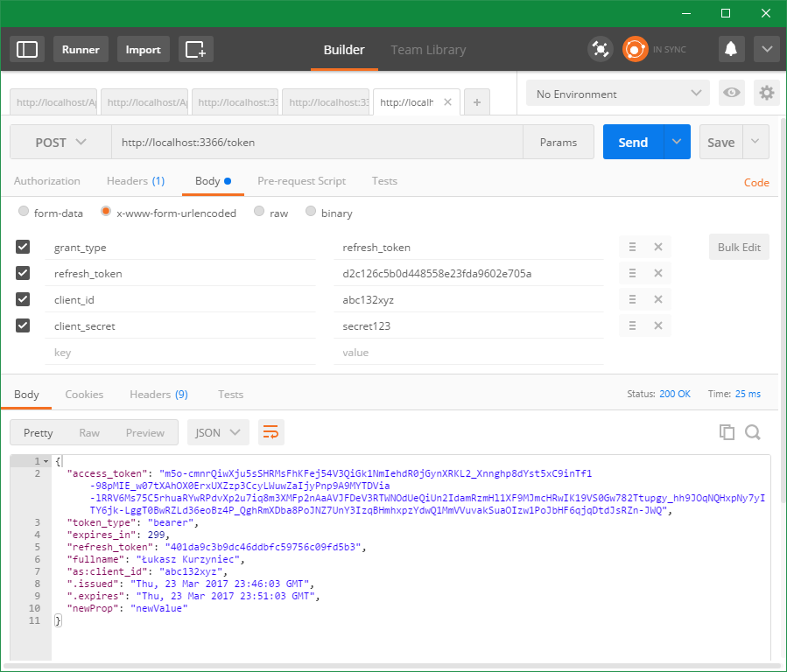This screenshot has height=672, width=787.
Task: Switch response view to Pretty
Action: tap(39, 432)
